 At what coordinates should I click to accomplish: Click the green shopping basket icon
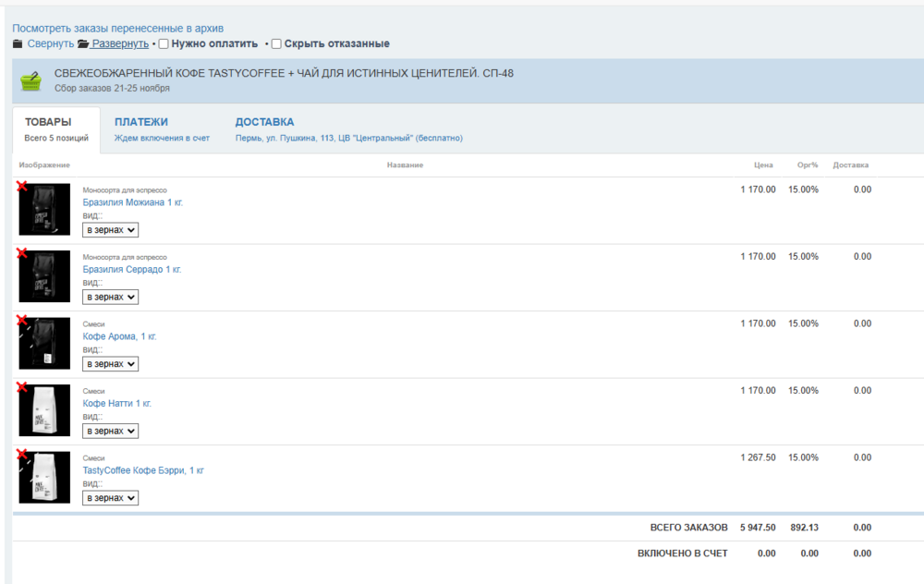pos(30,81)
